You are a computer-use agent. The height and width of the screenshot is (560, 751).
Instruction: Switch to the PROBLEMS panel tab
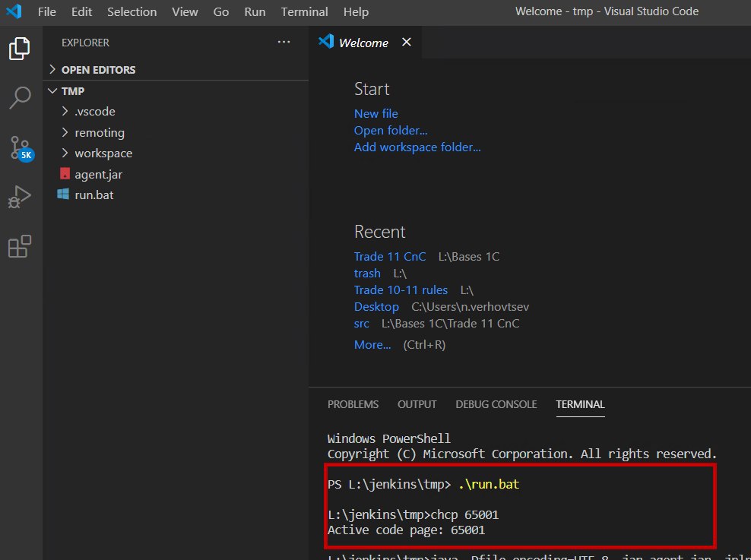(353, 404)
